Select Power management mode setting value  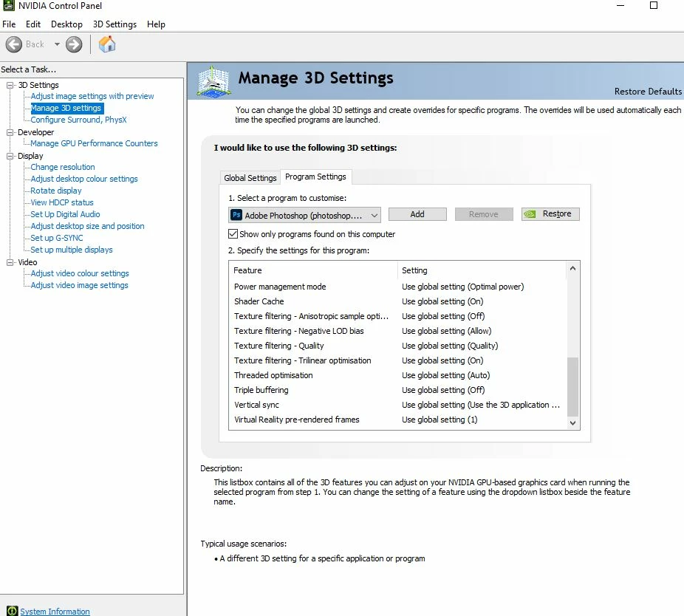click(463, 287)
